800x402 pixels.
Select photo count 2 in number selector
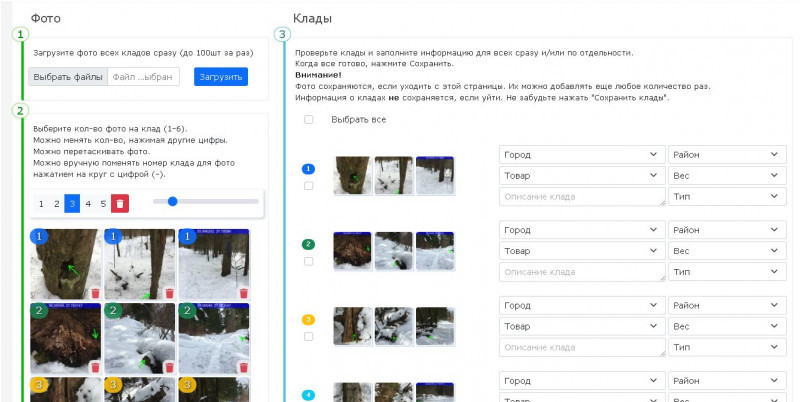(x=56, y=203)
